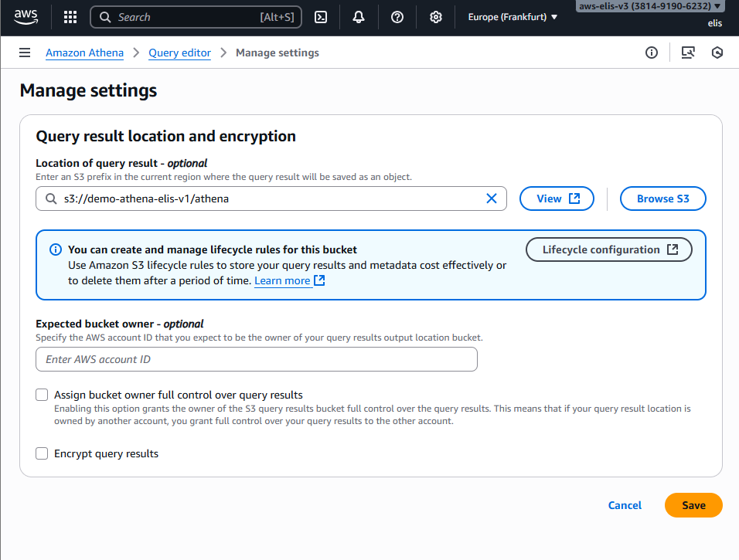The width and height of the screenshot is (739, 560).
Task: Open the AWS services grid menu
Action: click(70, 17)
